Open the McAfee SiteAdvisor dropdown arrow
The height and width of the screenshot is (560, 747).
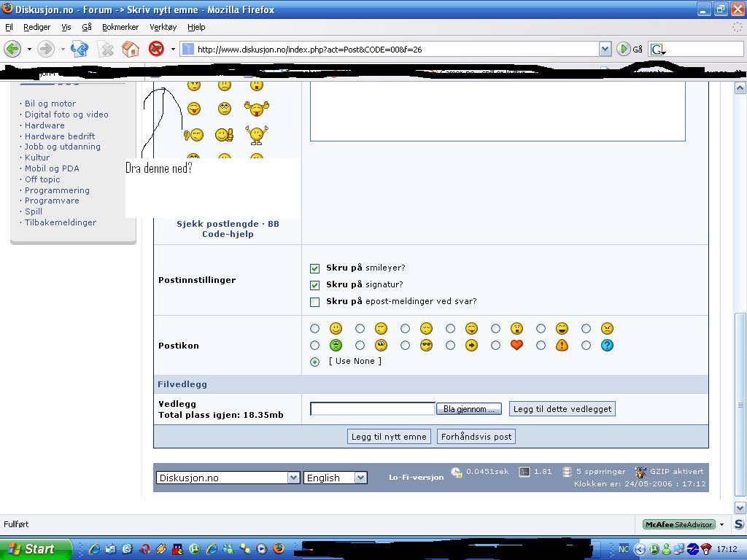(721, 524)
